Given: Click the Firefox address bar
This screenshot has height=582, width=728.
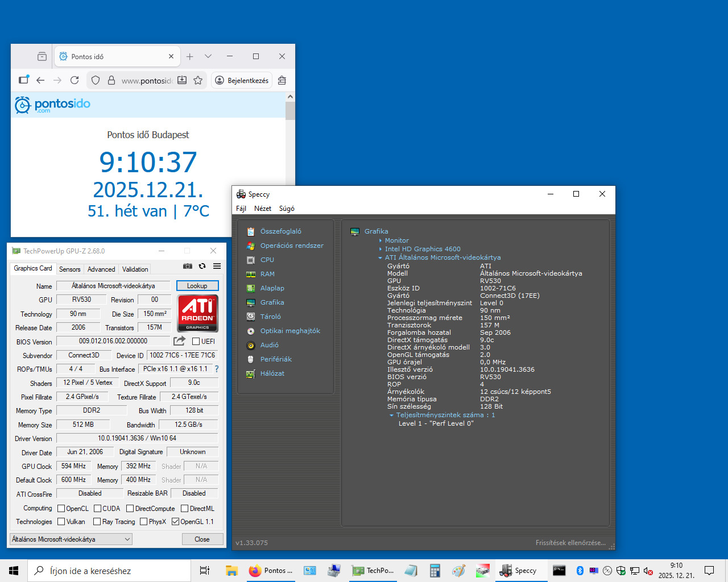Looking at the screenshot, I should 147,81.
